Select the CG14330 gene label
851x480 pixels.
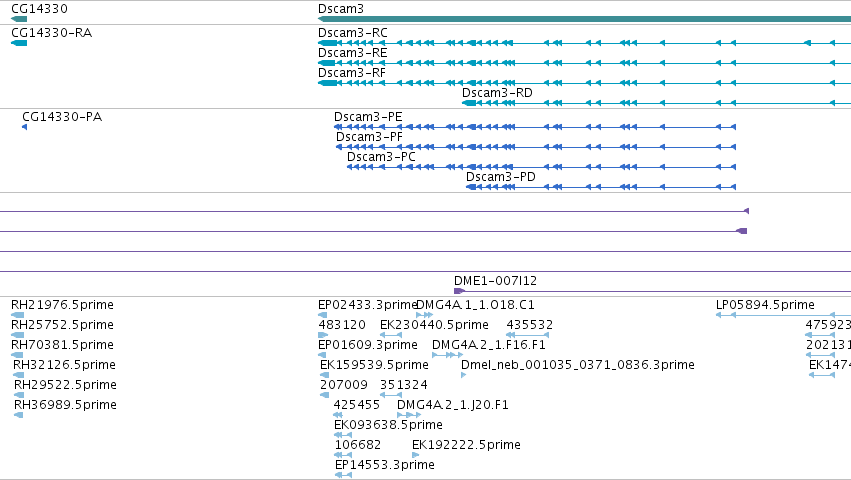click(x=39, y=9)
